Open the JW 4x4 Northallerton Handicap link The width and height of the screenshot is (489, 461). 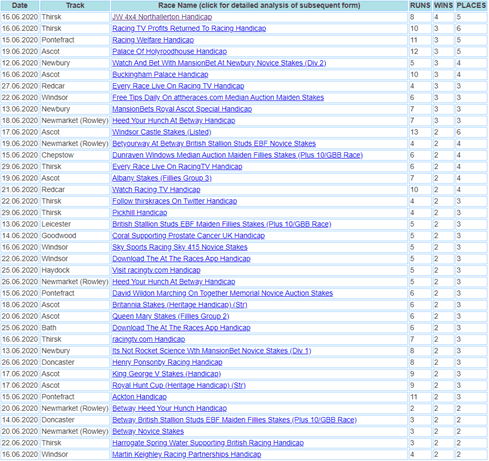pos(162,17)
